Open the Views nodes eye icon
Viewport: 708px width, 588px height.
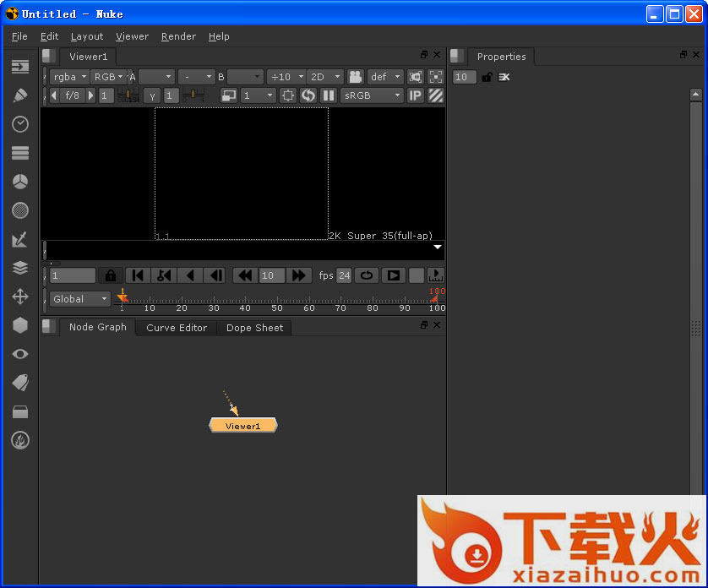click(x=20, y=354)
